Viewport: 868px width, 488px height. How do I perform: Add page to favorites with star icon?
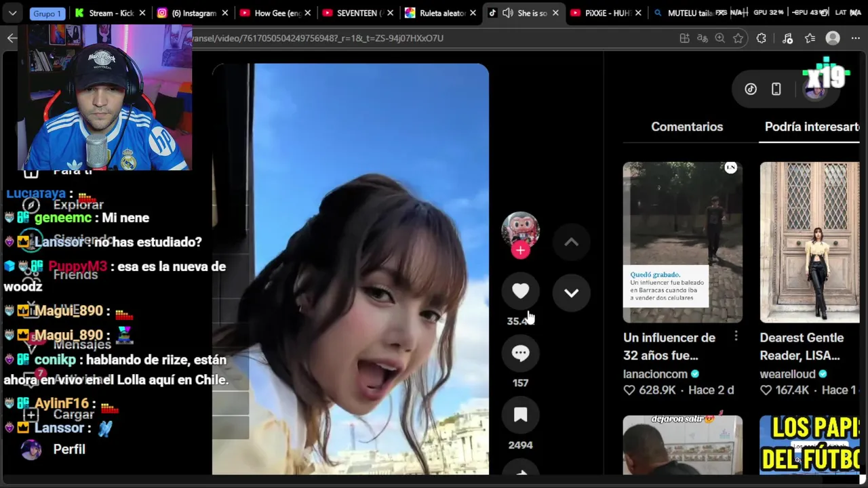(738, 39)
